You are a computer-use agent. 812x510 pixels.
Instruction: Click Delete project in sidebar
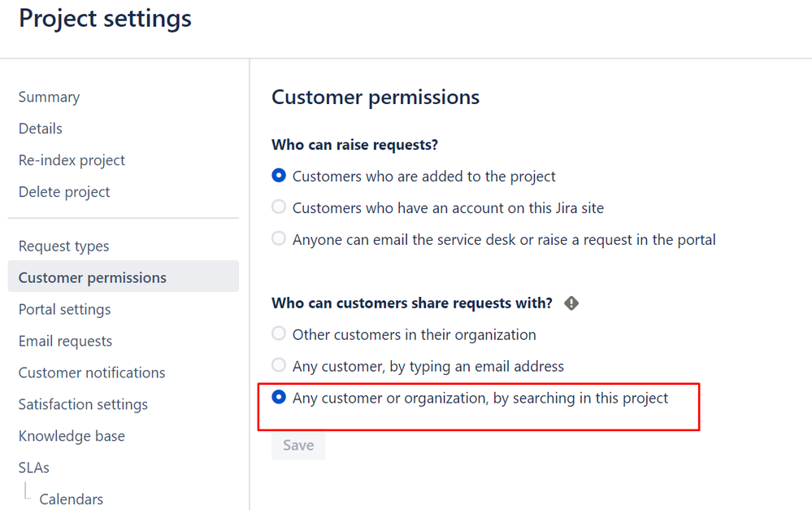64,192
